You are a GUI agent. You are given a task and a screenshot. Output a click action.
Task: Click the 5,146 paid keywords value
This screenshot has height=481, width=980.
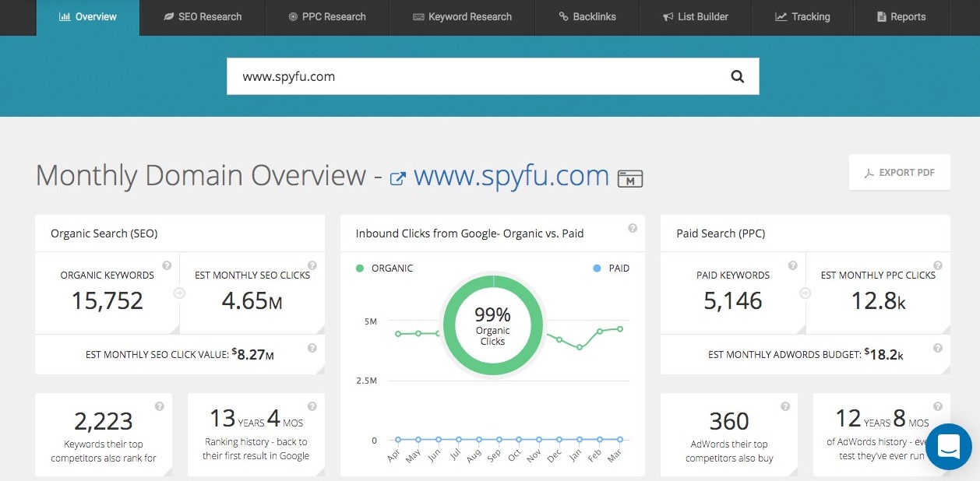(733, 300)
